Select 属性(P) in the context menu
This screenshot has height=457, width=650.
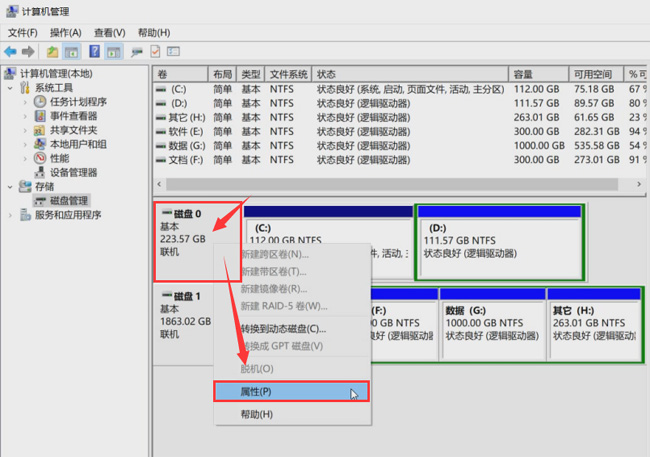[291, 391]
